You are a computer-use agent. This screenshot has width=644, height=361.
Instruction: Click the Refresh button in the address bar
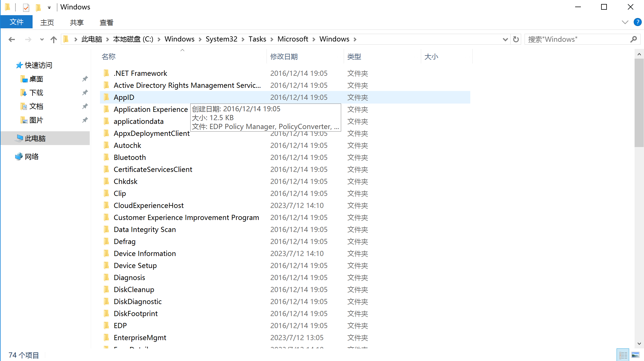pos(516,39)
